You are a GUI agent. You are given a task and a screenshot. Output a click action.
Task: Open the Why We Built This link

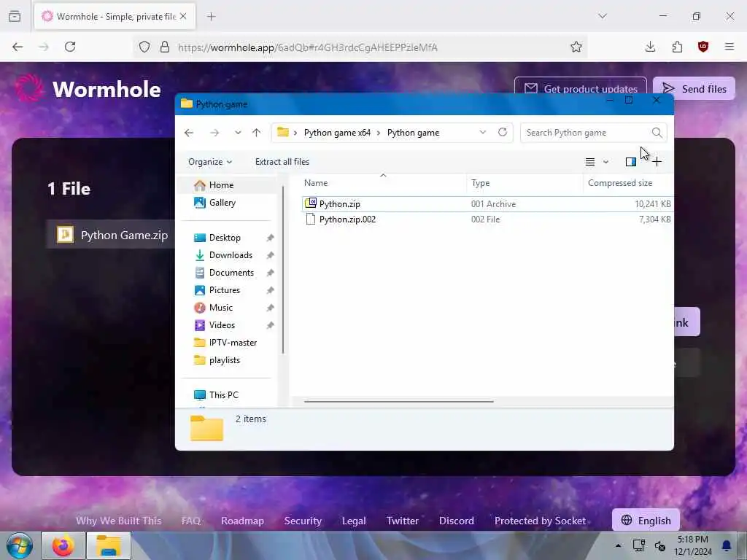pyautogui.click(x=119, y=521)
